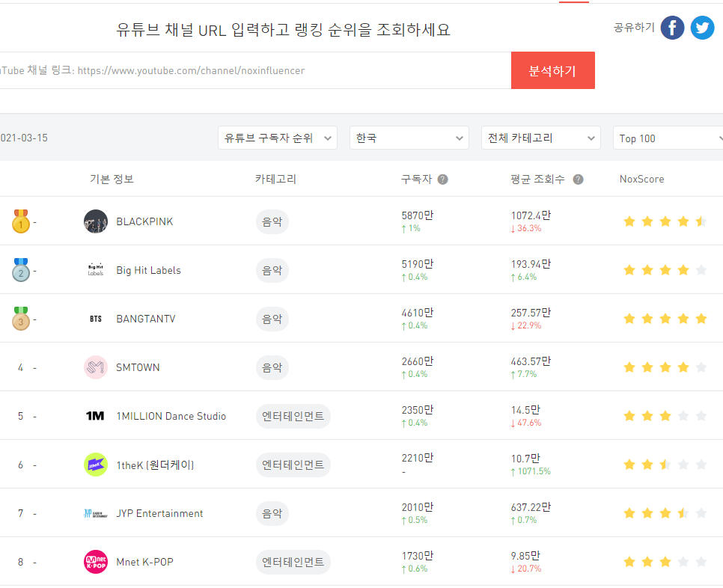Click the 분석하기 button
The height and width of the screenshot is (588, 723).
(x=553, y=70)
